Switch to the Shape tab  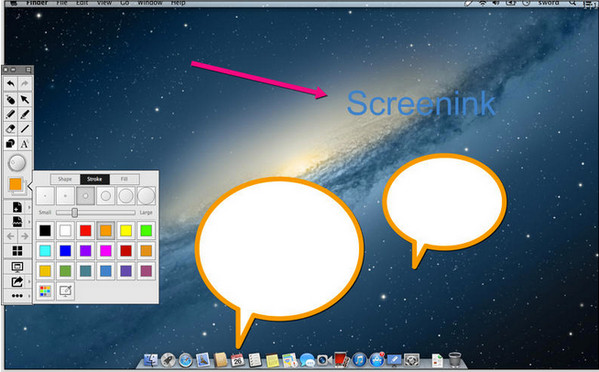[x=65, y=179]
